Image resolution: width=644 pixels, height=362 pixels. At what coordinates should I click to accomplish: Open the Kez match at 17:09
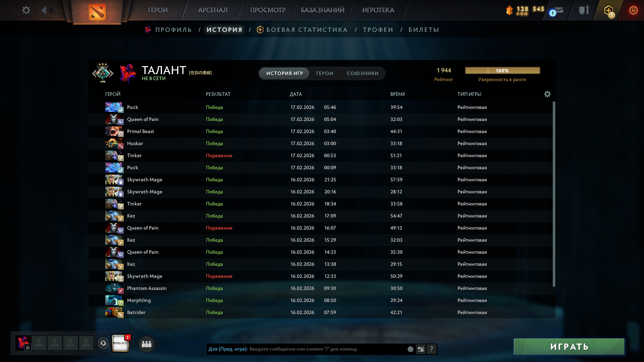[320, 216]
